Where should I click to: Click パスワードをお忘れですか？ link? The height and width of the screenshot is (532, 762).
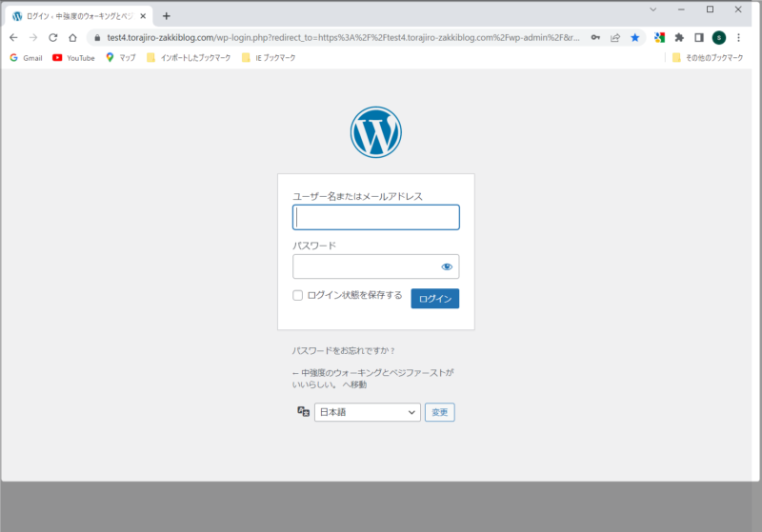[343, 350]
